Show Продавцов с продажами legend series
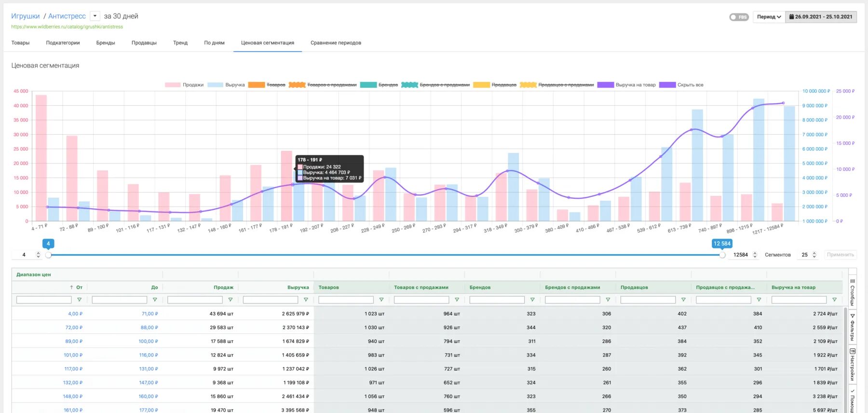868x413 pixels. click(557, 85)
